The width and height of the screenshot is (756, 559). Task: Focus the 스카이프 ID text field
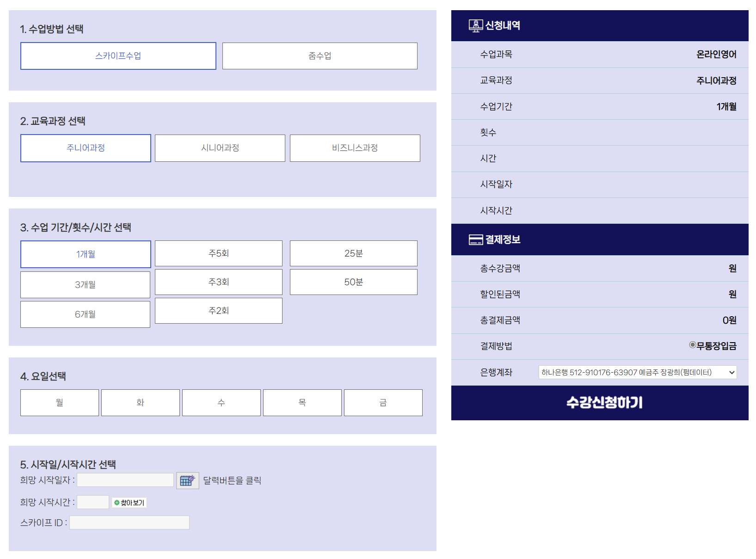pyautogui.click(x=129, y=522)
